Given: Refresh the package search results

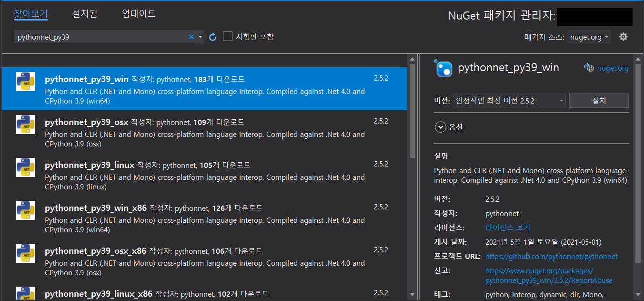Looking at the screenshot, I should coord(213,37).
